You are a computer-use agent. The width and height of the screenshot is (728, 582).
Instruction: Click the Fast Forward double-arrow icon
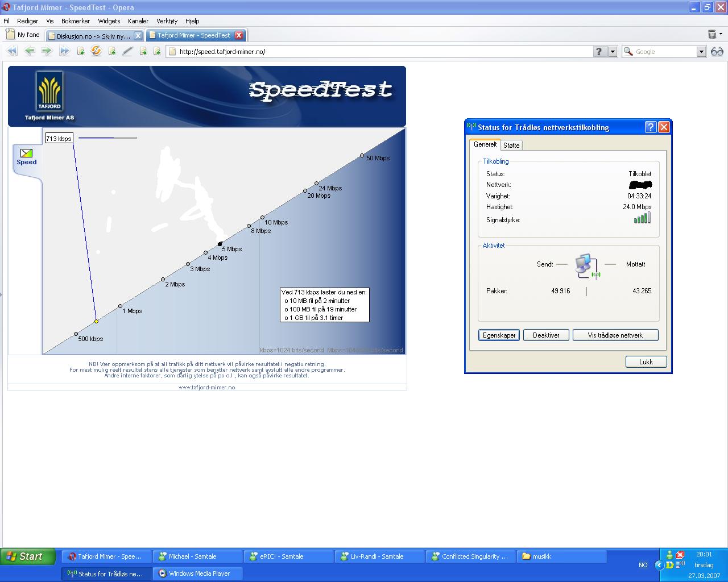coord(64,51)
